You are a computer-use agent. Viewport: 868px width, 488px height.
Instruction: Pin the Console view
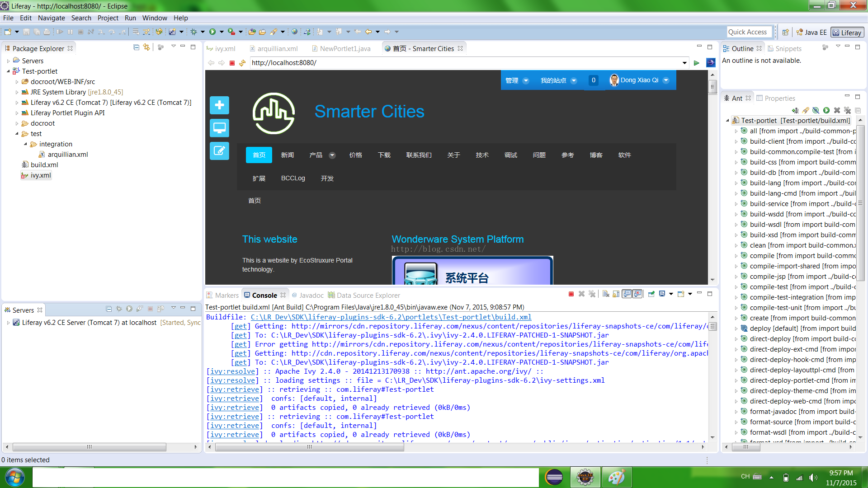pyautogui.click(x=651, y=294)
